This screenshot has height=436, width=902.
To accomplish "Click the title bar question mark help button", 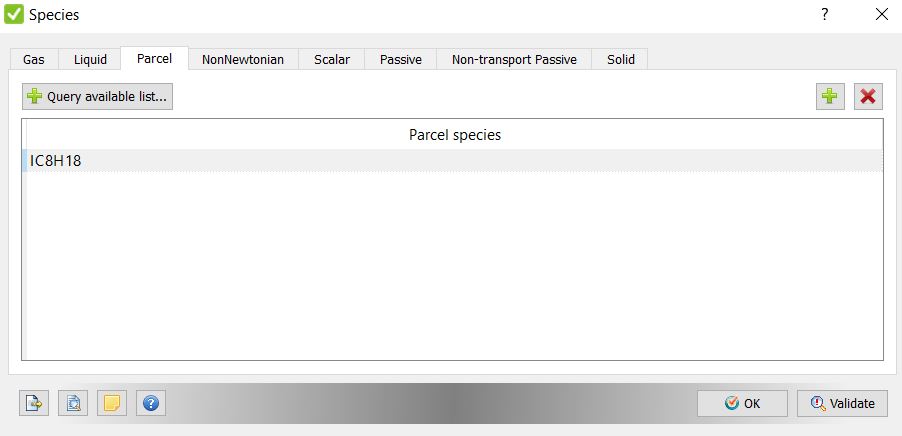I will [824, 14].
